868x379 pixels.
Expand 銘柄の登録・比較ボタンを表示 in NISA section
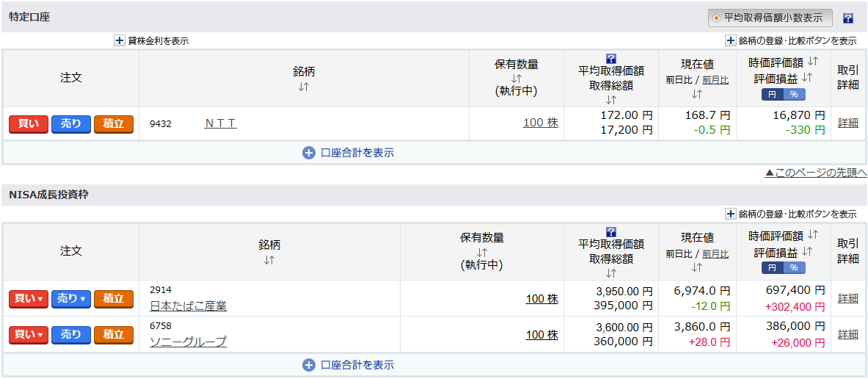tap(791, 214)
